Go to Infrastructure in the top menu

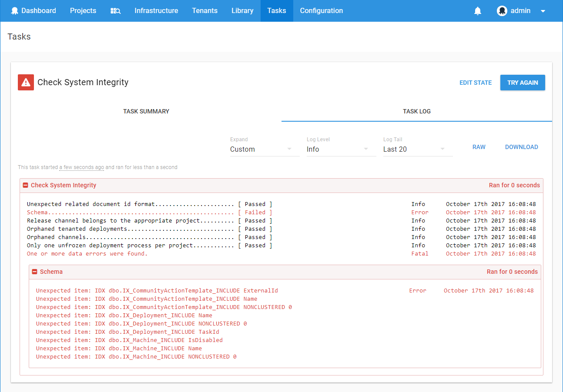tap(156, 11)
